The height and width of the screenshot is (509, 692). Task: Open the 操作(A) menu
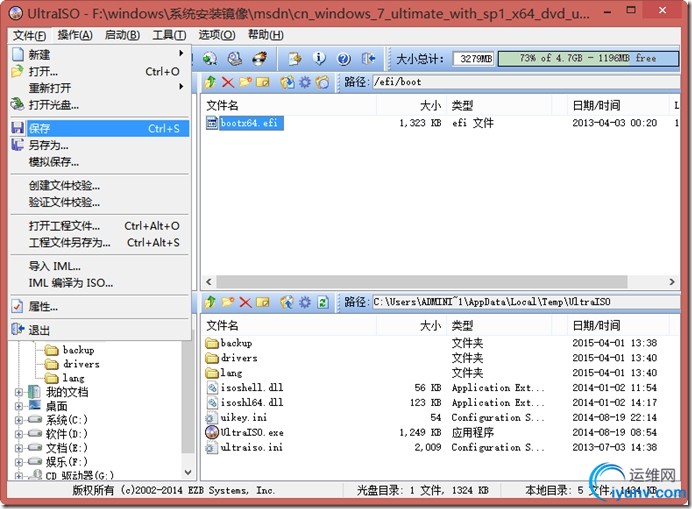pyautogui.click(x=75, y=35)
